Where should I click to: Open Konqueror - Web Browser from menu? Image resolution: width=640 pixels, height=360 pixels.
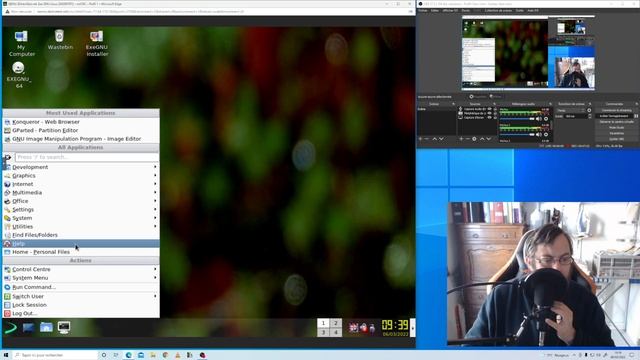(81, 122)
